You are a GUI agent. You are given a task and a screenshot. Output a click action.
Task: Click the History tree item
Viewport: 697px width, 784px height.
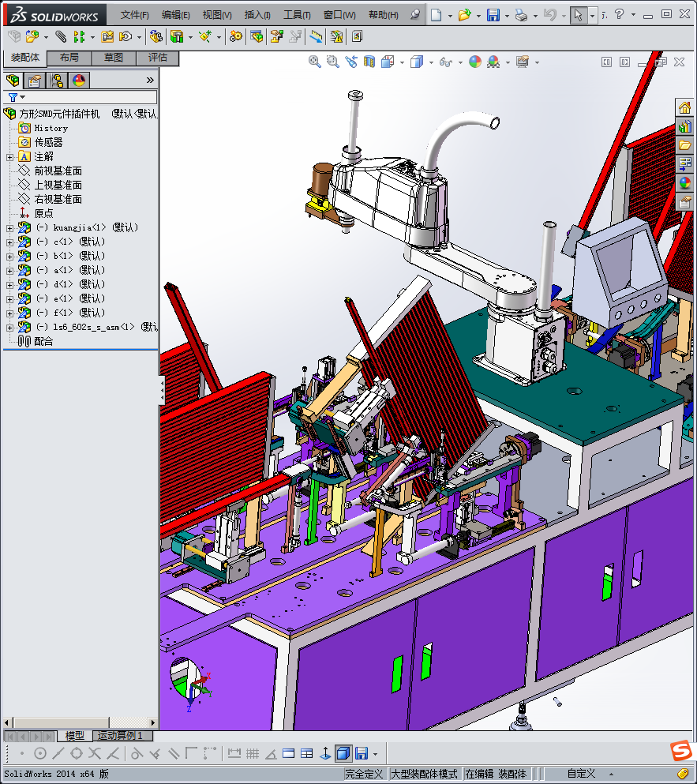pyautogui.click(x=51, y=129)
